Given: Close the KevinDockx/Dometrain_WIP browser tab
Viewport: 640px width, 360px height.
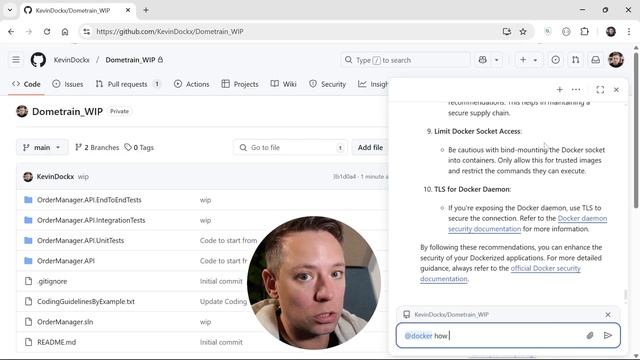Looking at the screenshot, I should click(x=128, y=10).
